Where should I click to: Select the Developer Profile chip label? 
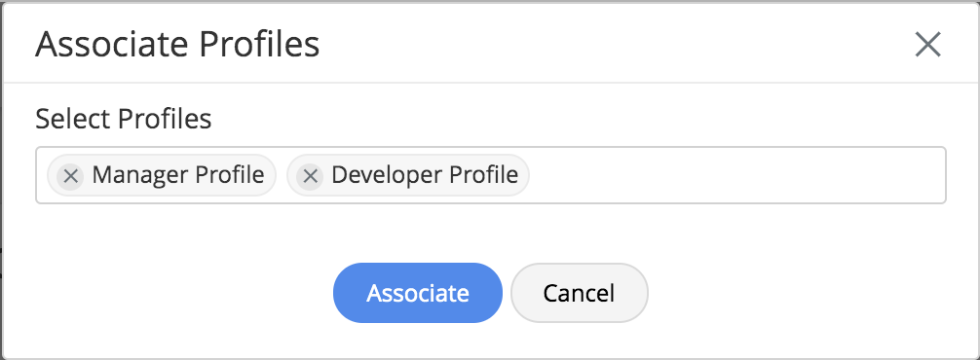pyautogui.click(x=425, y=175)
